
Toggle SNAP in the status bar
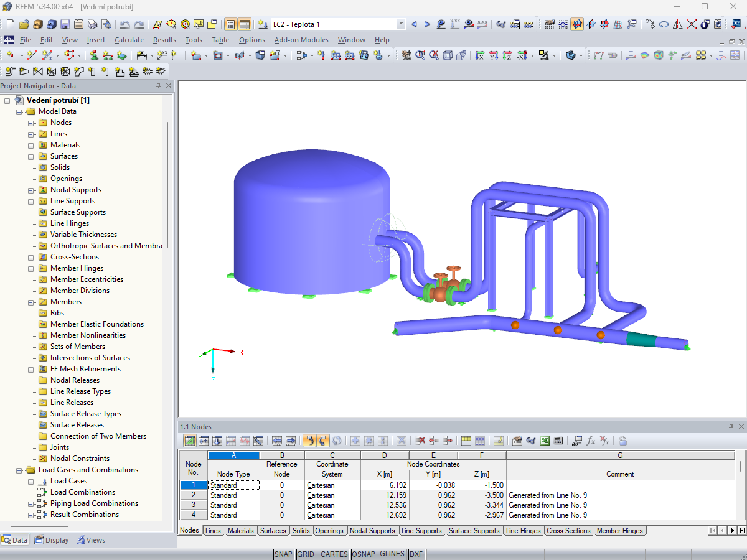(284, 554)
